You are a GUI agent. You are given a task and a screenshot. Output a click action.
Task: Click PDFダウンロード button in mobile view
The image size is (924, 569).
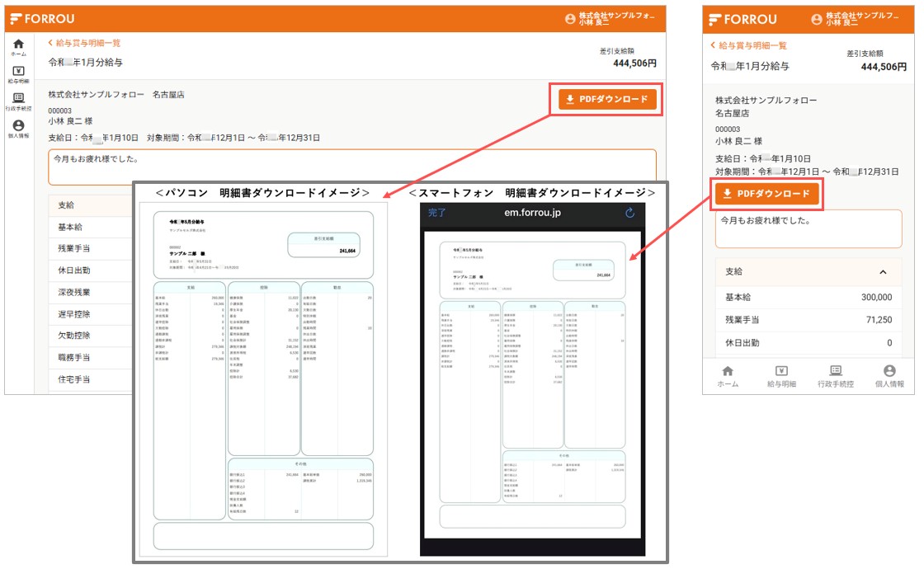tap(766, 193)
